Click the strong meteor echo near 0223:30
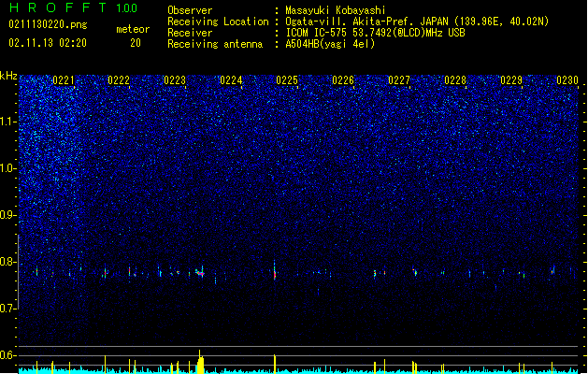The height and width of the screenshot is (374, 588). click(x=200, y=272)
